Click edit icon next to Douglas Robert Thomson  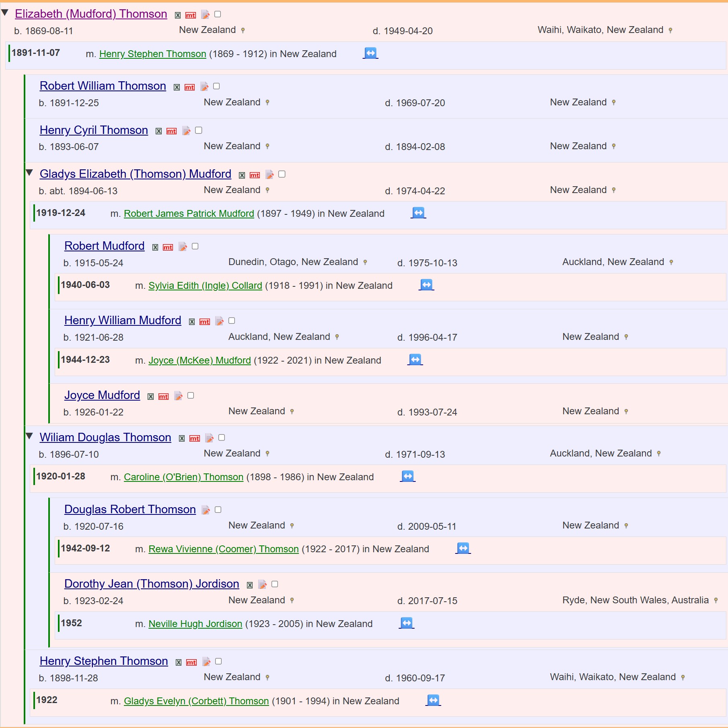[206, 510]
